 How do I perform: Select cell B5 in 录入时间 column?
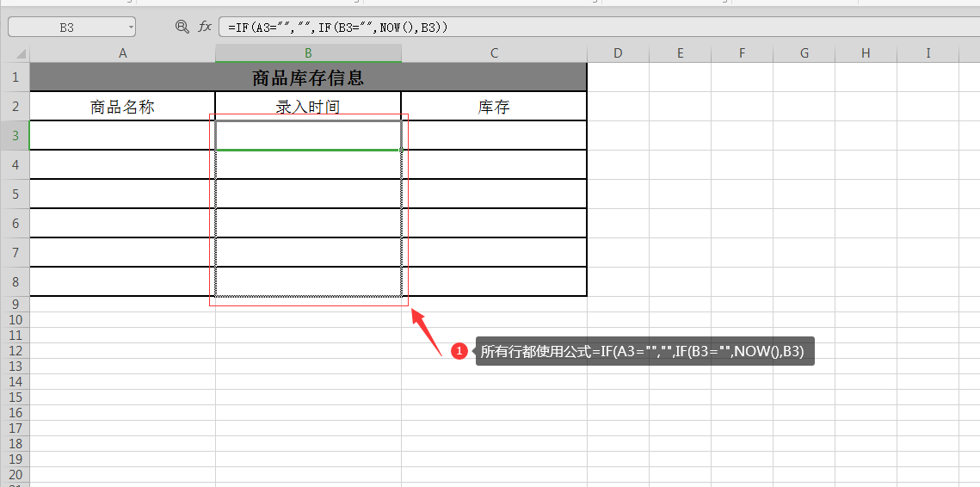(x=308, y=194)
